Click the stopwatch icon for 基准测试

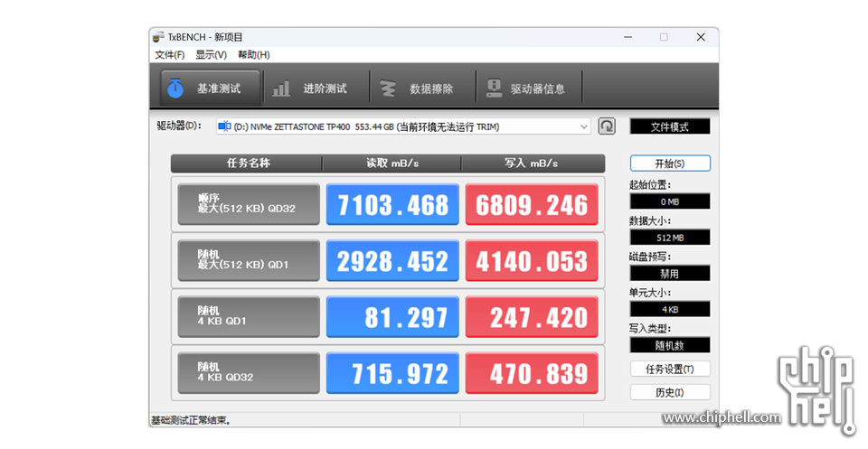click(x=176, y=89)
